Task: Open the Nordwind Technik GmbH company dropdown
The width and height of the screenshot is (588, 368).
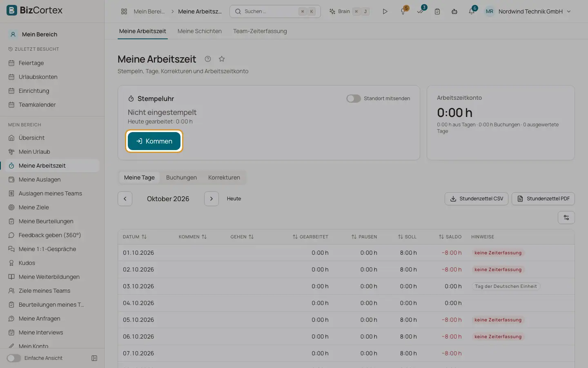Action: coord(535,11)
